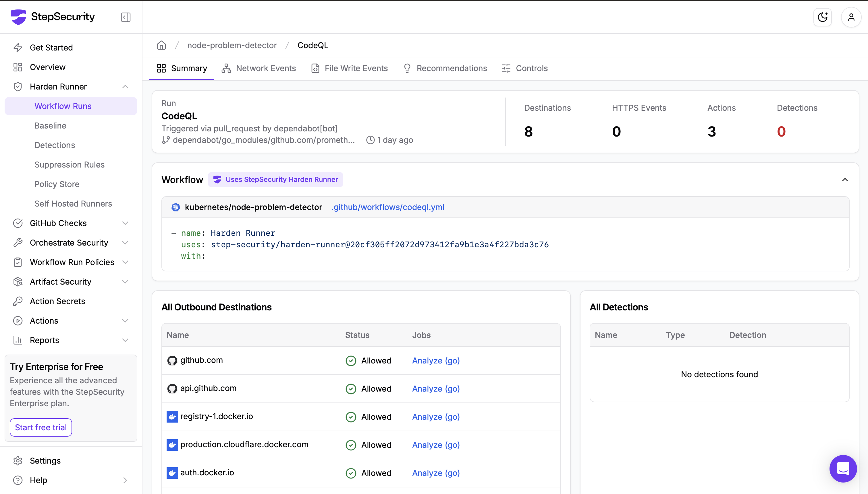Click the Action Secrets key icon

pos(18,301)
